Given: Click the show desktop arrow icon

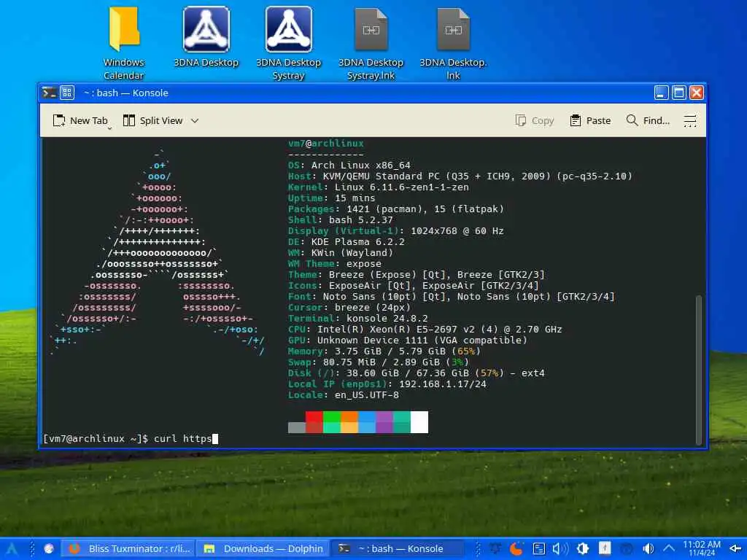Looking at the screenshot, I should point(735,548).
